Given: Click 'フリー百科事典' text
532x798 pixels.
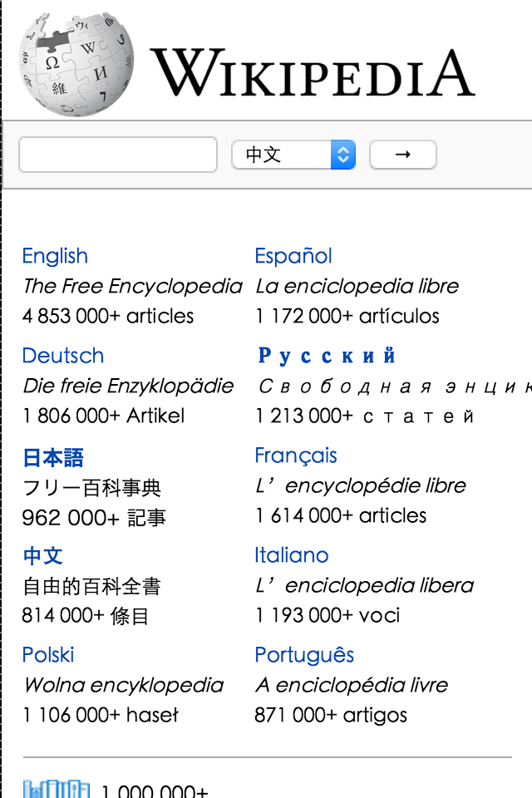Looking at the screenshot, I should tap(91, 488).
